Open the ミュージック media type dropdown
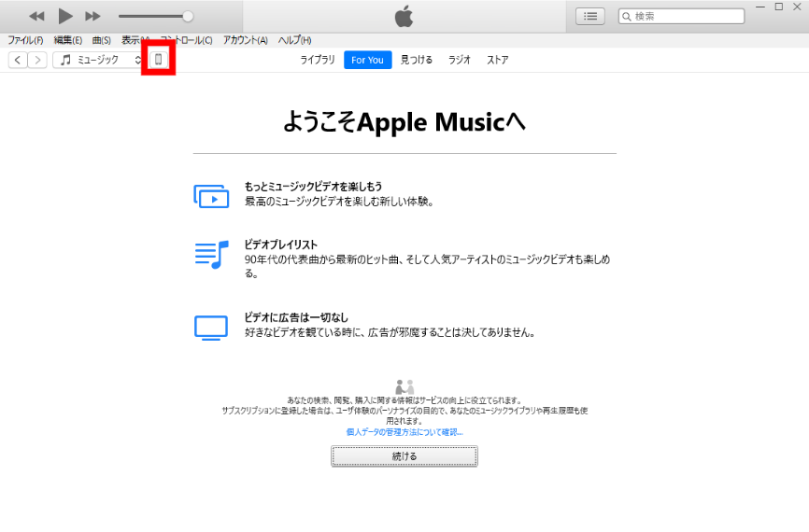 click(98, 60)
